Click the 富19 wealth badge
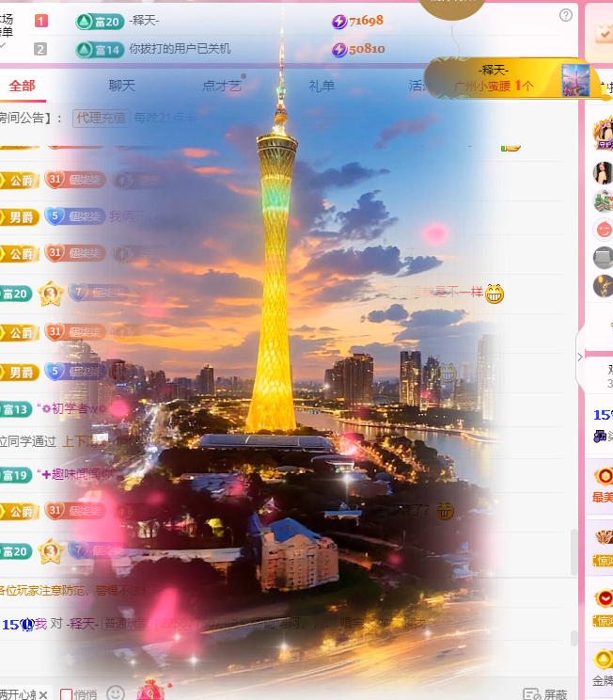The image size is (613, 700). pyautogui.click(x=16, y=475)
